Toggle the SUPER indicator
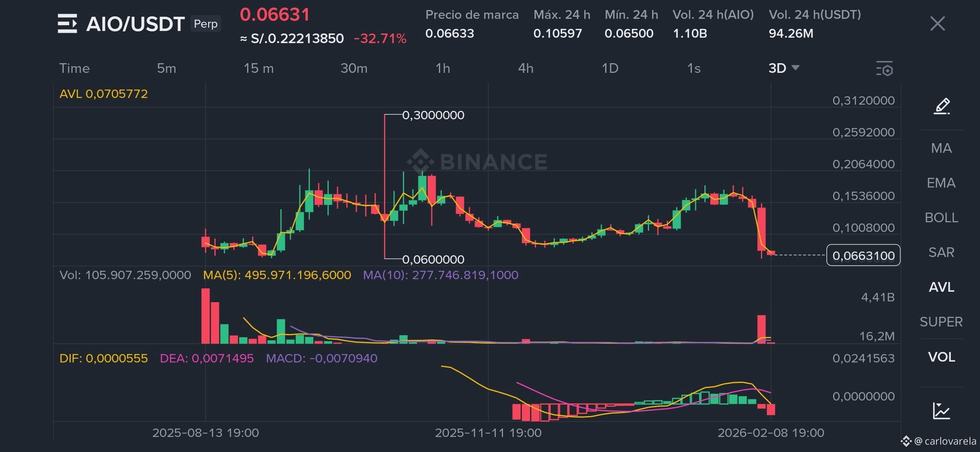Screen dimensions: 980x452 [941, 322]
